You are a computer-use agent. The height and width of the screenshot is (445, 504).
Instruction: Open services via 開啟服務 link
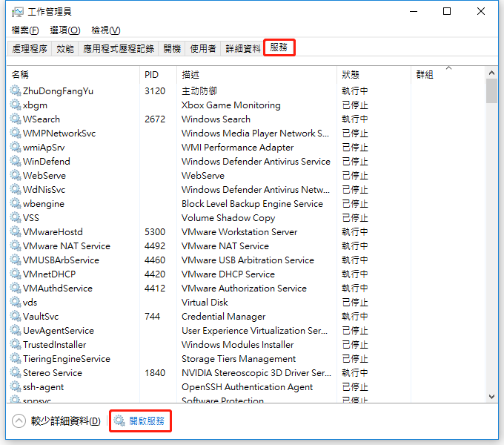click(x=147, y=421)
